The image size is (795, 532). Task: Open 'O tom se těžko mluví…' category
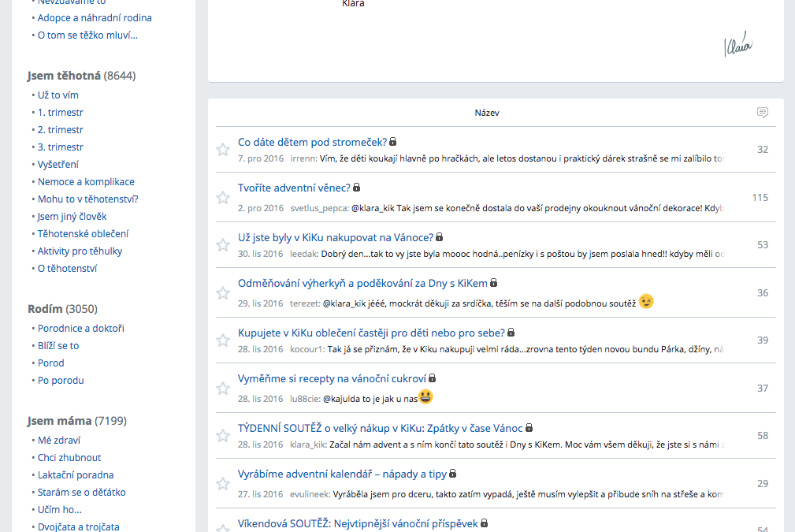[87, 35]
